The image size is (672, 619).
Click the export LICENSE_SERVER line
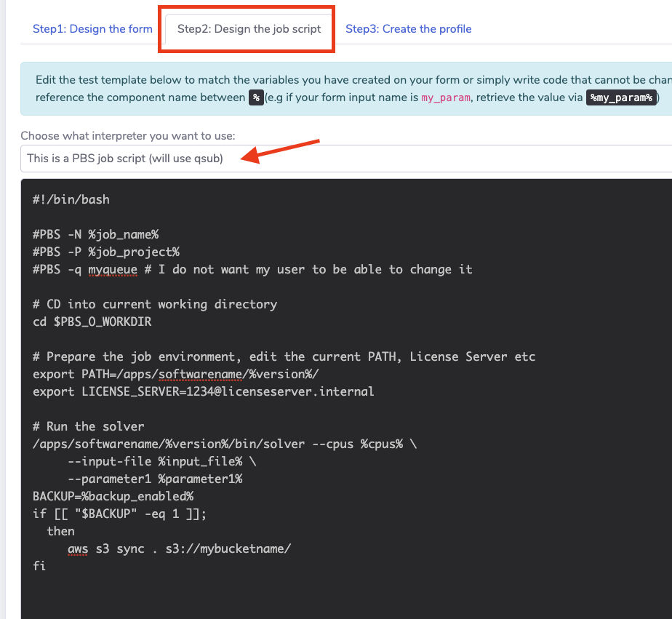tap(203, 391)
